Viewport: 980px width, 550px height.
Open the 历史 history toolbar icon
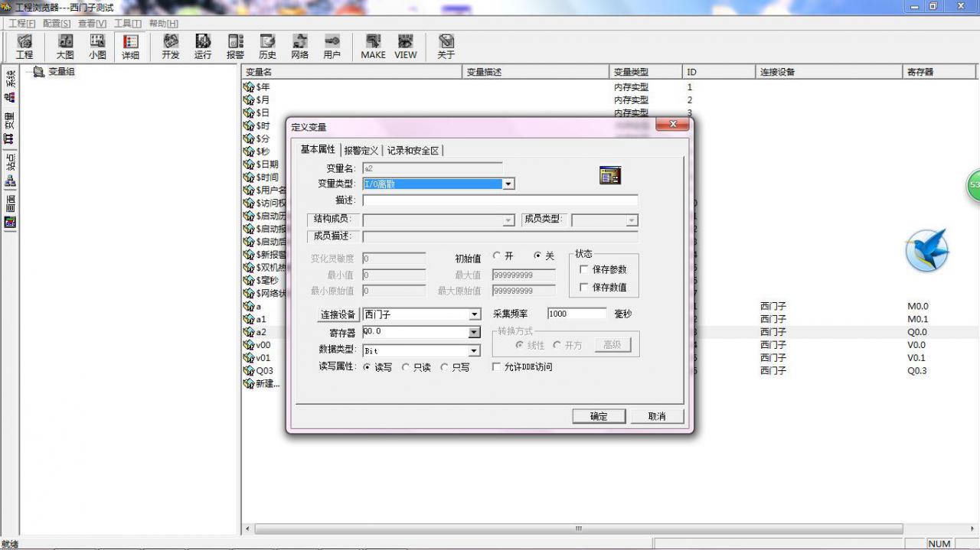click(267, 46)
